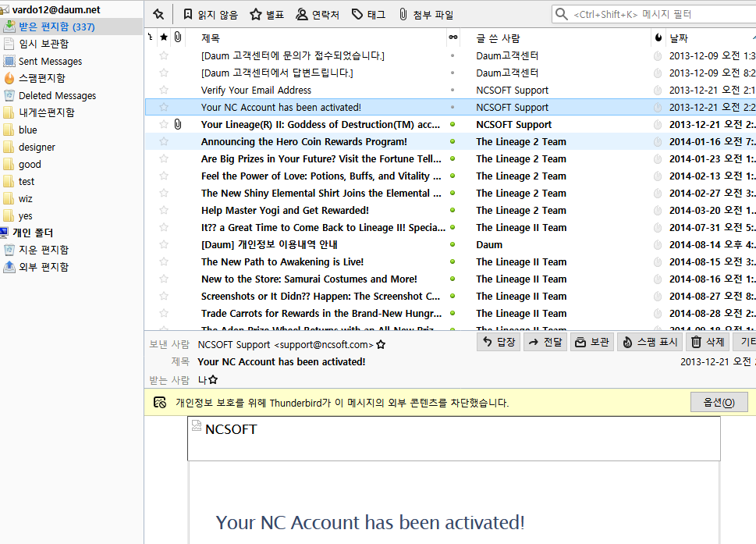
Task: Star the Help Master Yogi message
Action: (x=164, y=210)
